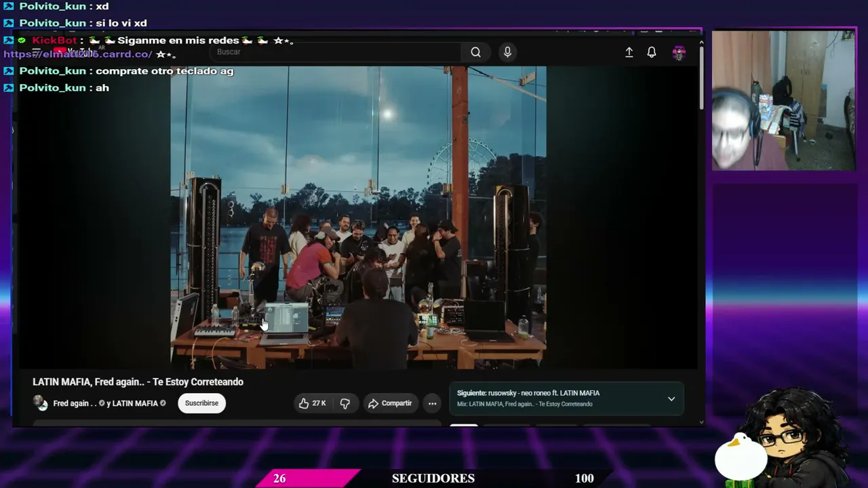Focus the Buscar search field
The image size is (868, 488).
pyautogui.click(x=336, y=52)
